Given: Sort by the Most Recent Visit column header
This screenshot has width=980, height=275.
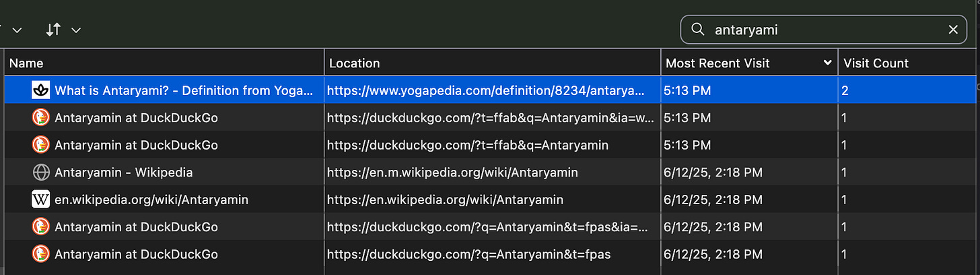Looking at the screenshot, I should 749,63.
